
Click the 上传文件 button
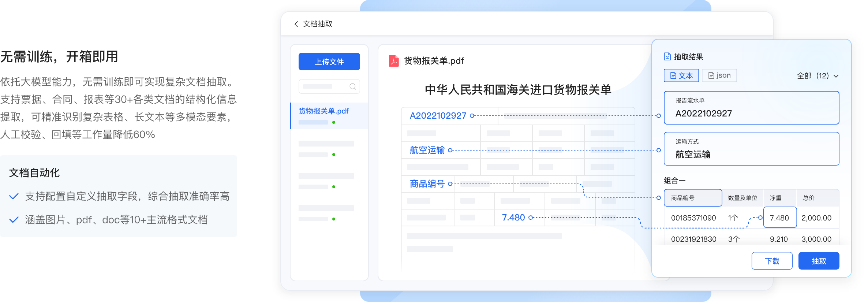pos(329,62)
